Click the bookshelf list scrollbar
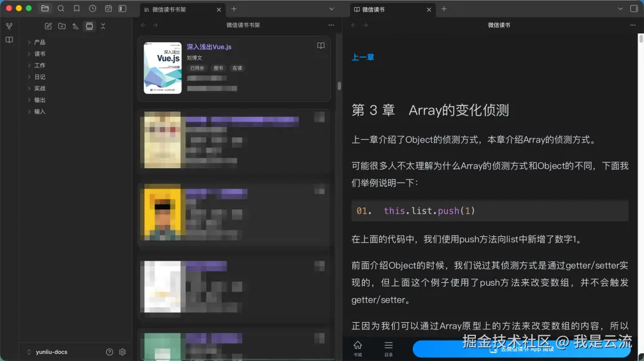Image resolution: width=644 pixels, height=361 pixels. pos(339,86)
